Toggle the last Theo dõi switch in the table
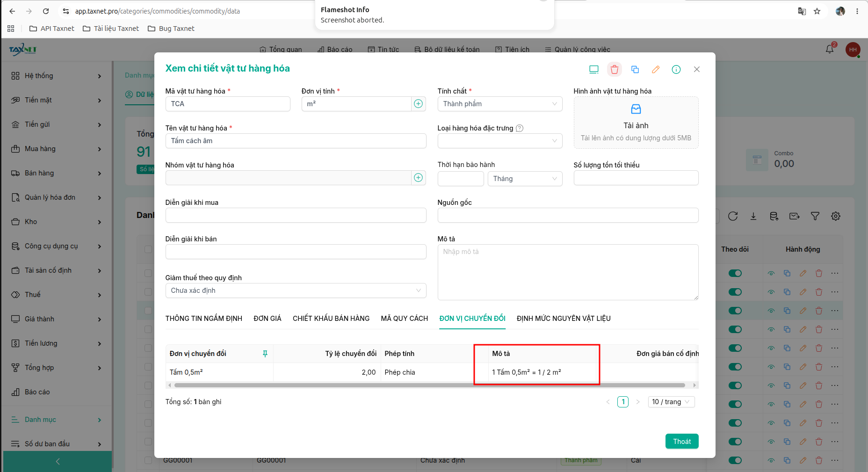 coord(735,460)
